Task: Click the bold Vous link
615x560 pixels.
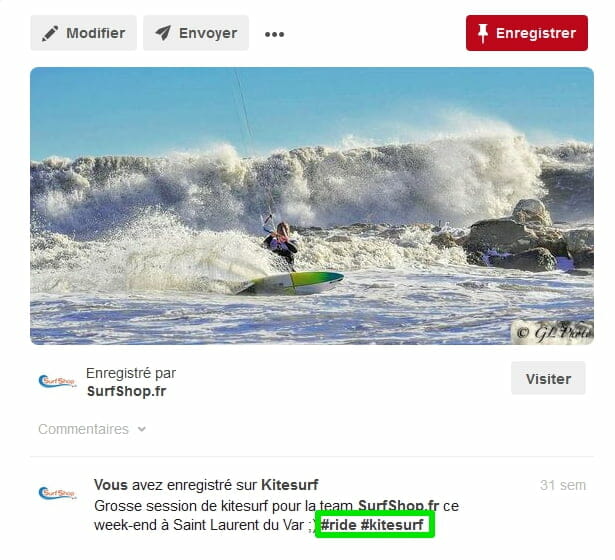Action: point(111,485)
